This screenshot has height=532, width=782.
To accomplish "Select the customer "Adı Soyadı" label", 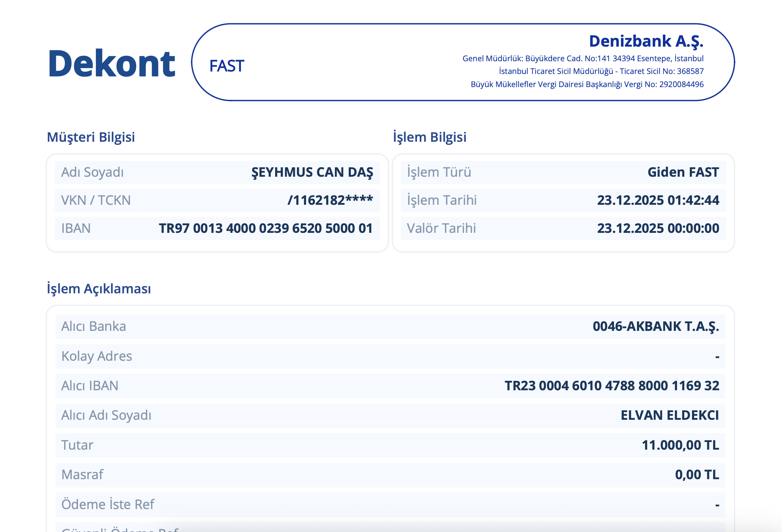I will [93, 172].
